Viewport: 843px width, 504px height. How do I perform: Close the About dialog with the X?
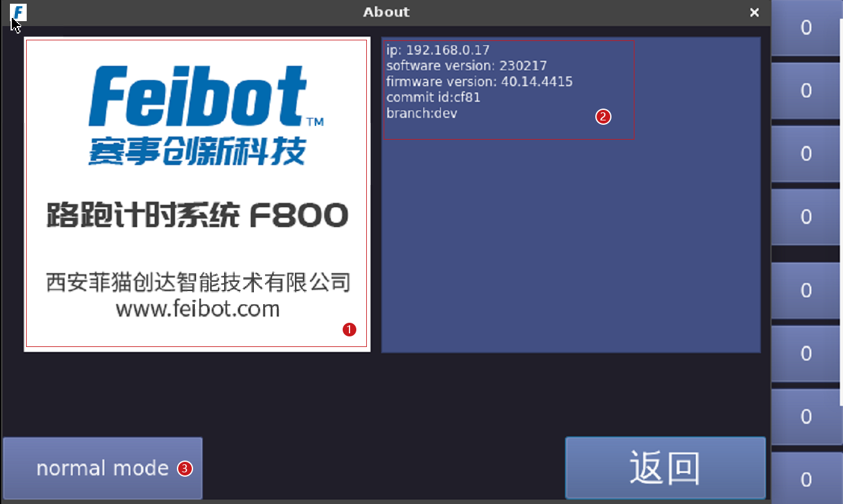click(x=754, y=12)
